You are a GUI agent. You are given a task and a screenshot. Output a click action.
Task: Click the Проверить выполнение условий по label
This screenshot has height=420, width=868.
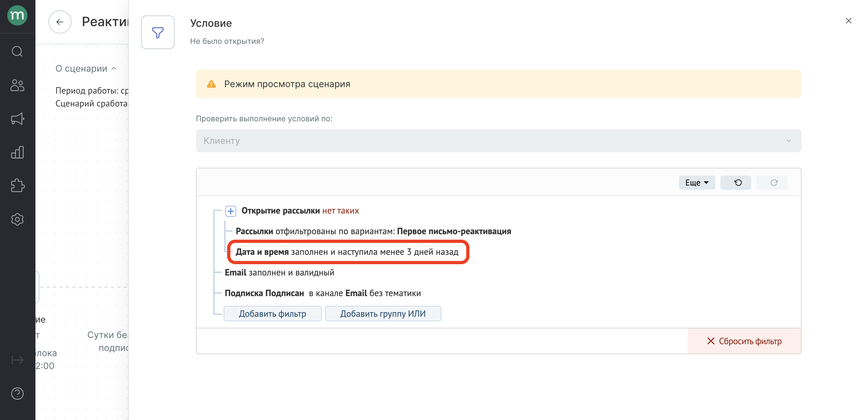pyautogui.click(x=264, y=119)
